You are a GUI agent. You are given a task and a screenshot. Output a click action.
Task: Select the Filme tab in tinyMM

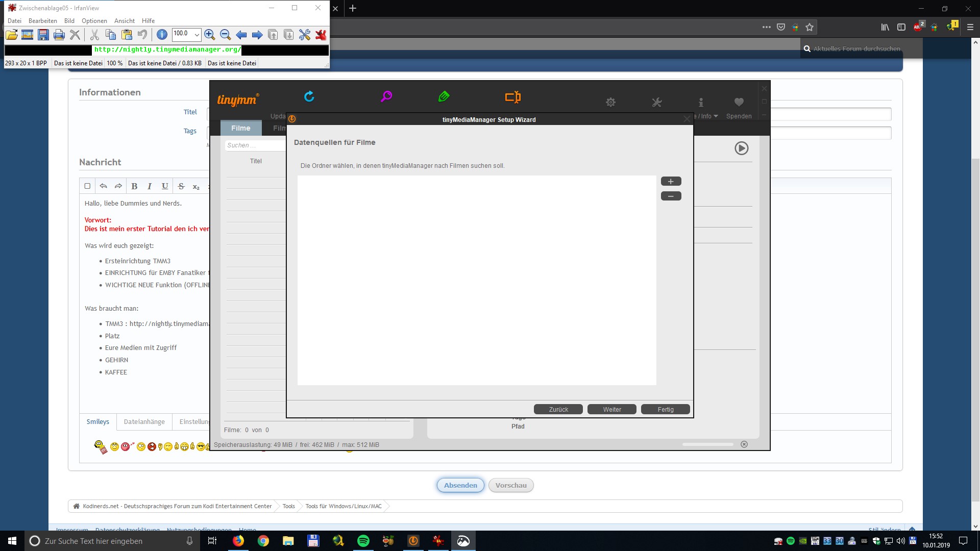pos(241,128)
